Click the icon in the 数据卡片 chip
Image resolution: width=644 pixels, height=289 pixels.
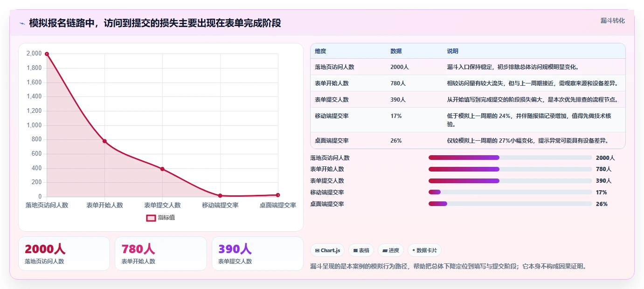coord(414,251)
